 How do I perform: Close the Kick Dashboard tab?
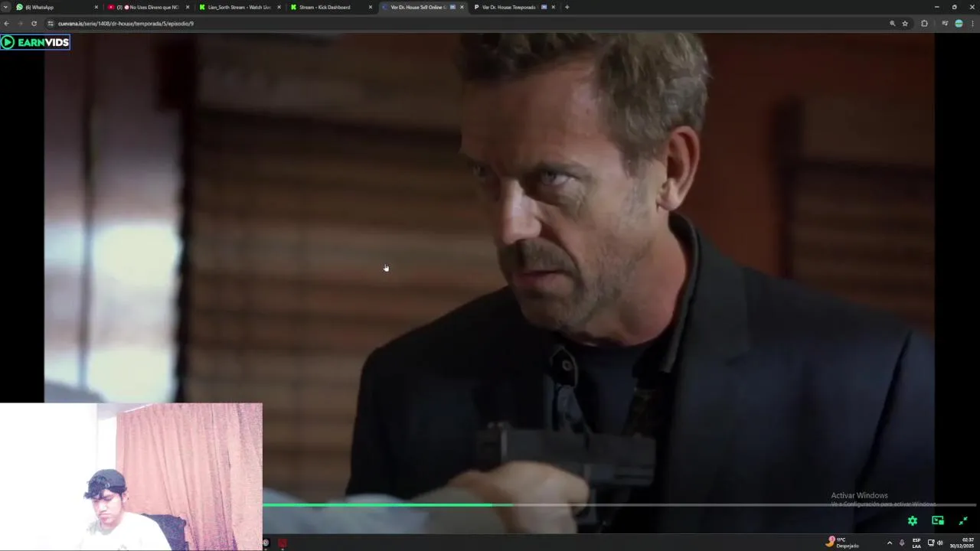371,7
